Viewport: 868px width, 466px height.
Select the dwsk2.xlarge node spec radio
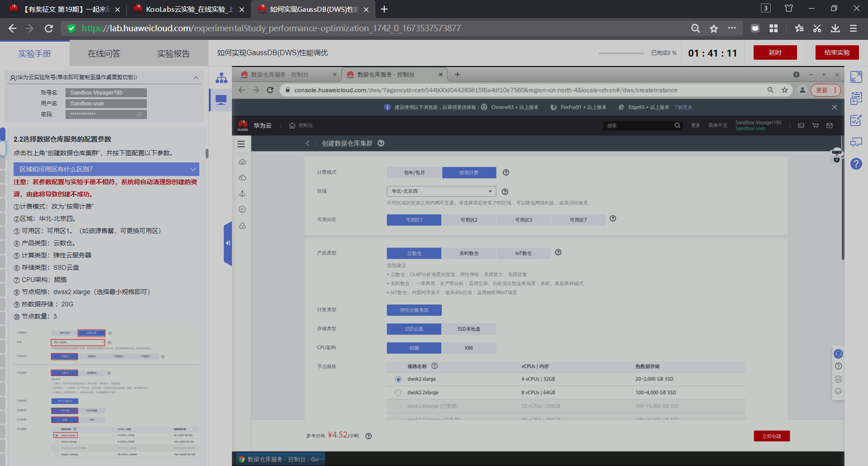(398, 379)
